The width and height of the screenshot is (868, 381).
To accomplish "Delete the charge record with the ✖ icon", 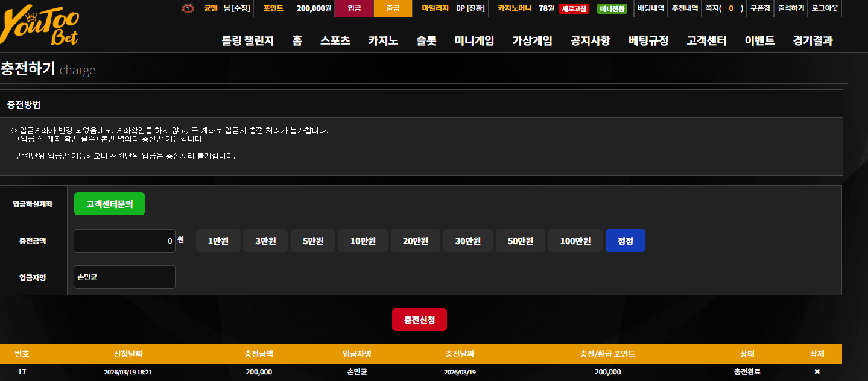I will click(x=817, y=371).
